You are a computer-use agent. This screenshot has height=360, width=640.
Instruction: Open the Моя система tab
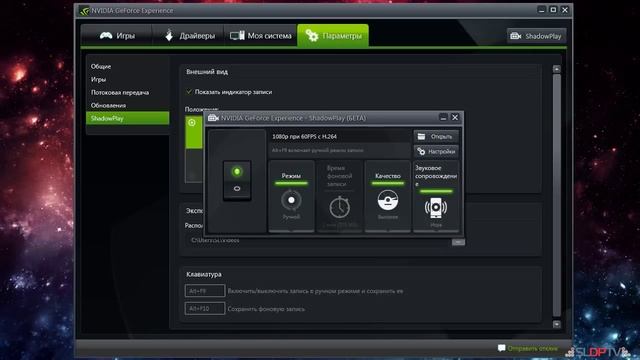coord(260,36)
